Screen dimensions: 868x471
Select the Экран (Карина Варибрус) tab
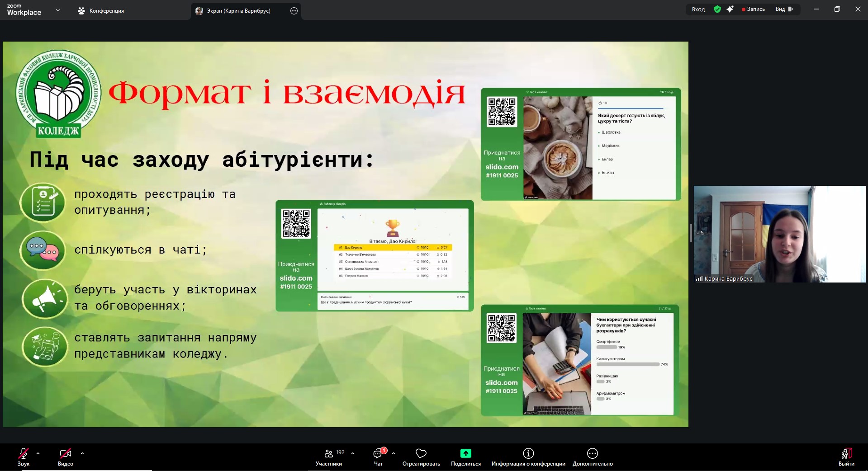coord(238,11)
